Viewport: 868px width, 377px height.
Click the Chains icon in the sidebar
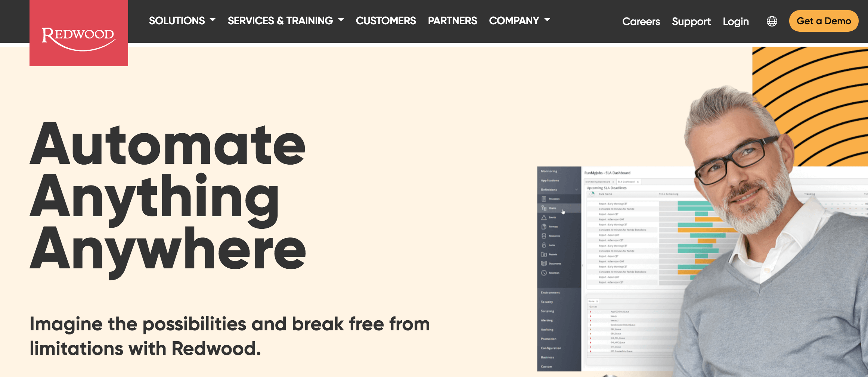click(544, 208)
